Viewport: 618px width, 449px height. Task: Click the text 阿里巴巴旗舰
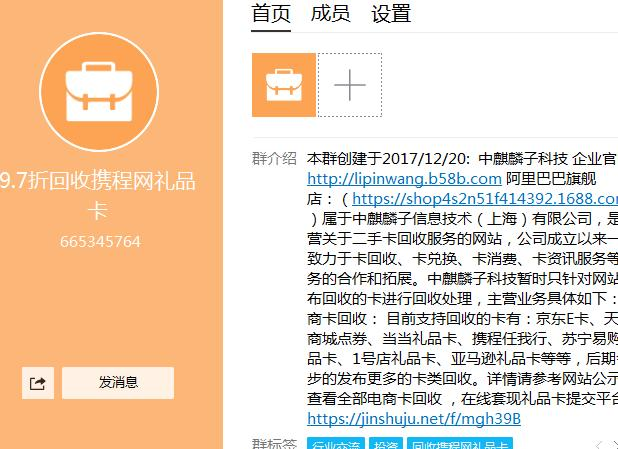click(551, 179)
